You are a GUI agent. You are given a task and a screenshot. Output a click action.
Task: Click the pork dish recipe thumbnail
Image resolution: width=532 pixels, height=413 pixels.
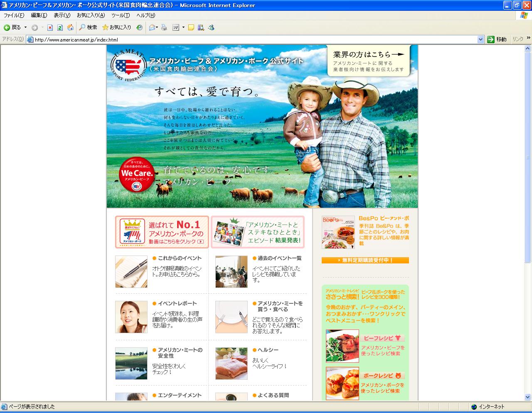342,383
